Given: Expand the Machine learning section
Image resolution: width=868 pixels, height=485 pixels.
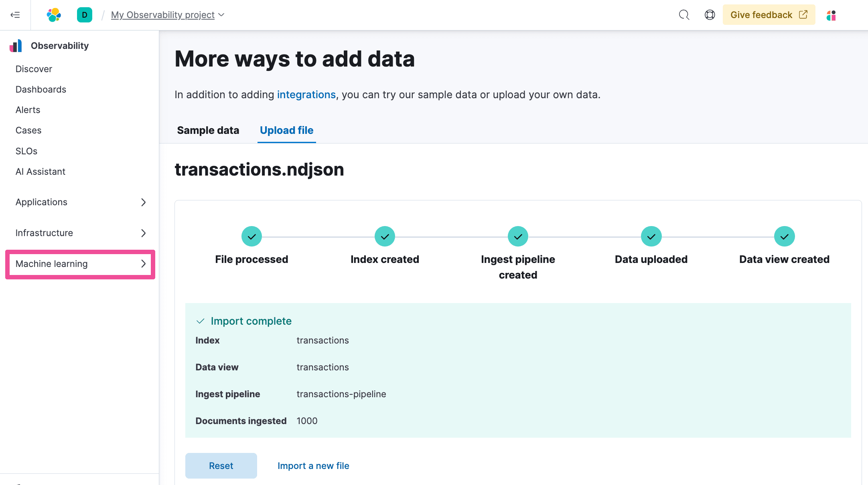Looking at the screenshot, I should coord(80,264).
